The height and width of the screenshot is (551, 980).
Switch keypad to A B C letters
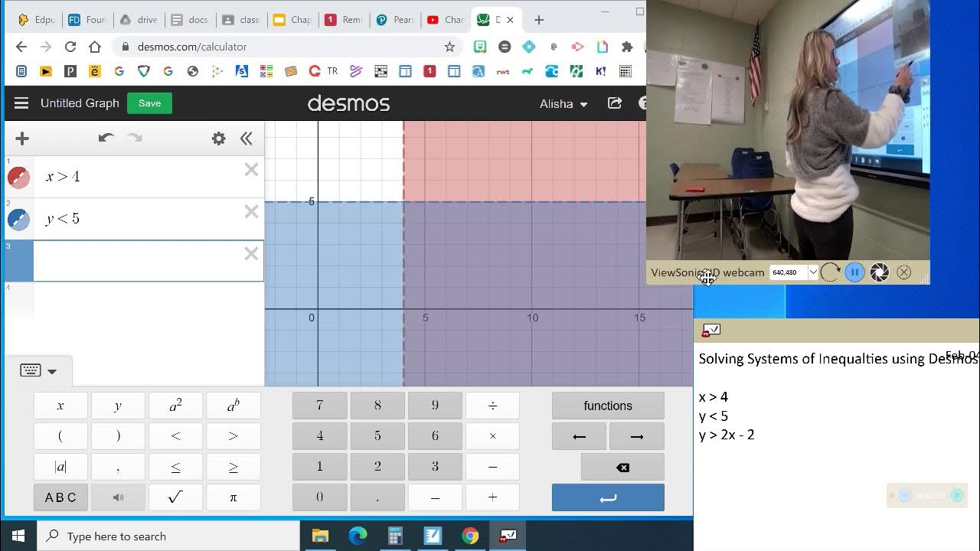tap(60, 497)
